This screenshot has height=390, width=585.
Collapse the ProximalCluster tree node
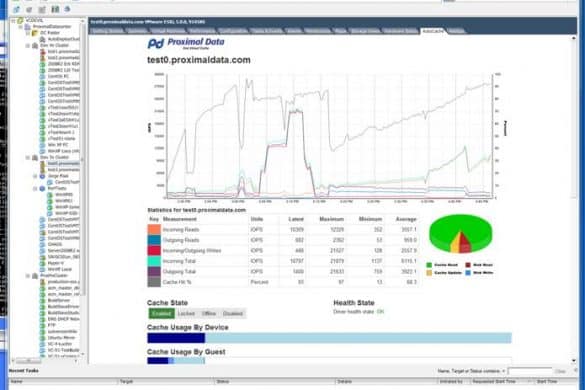pos(28,275)
